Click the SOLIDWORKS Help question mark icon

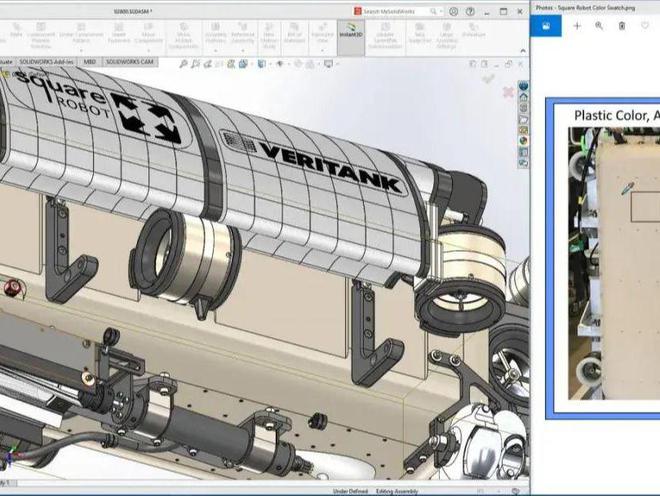point(470,12)
